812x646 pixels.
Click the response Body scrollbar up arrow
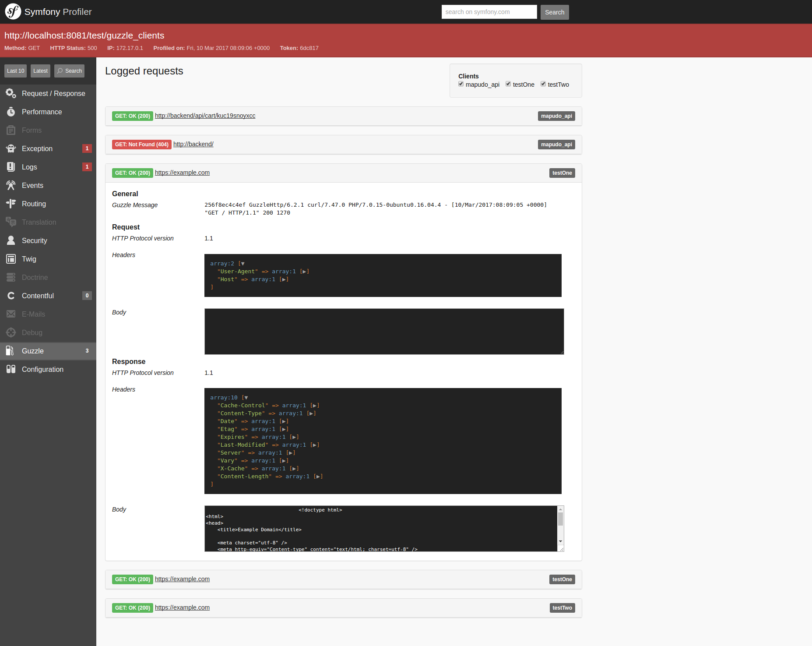(560, 509)
